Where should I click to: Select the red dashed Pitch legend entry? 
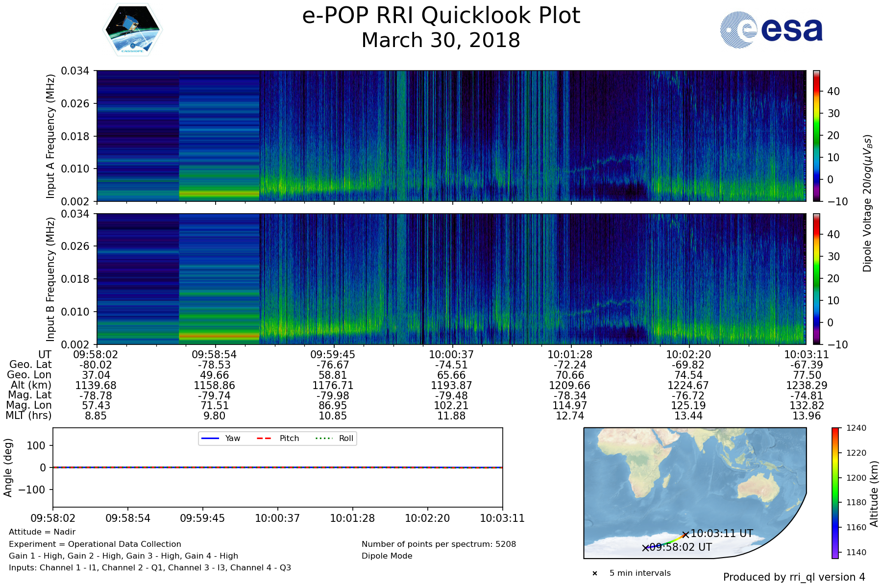[x=278, y=439]
